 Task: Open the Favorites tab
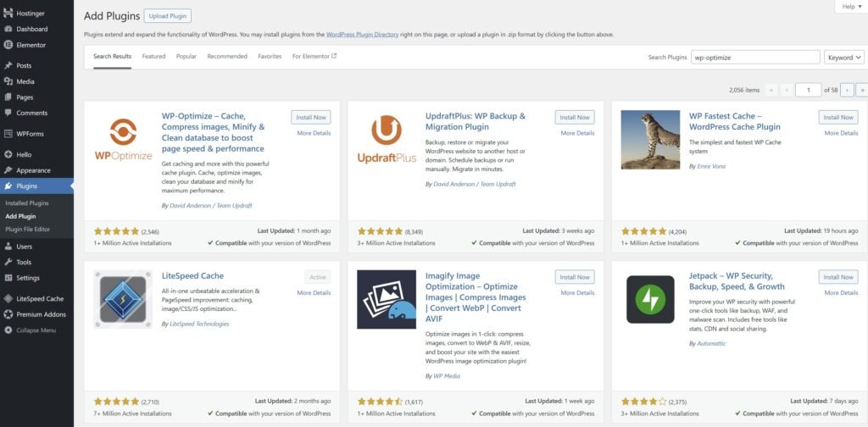click(x=270, y=57)
